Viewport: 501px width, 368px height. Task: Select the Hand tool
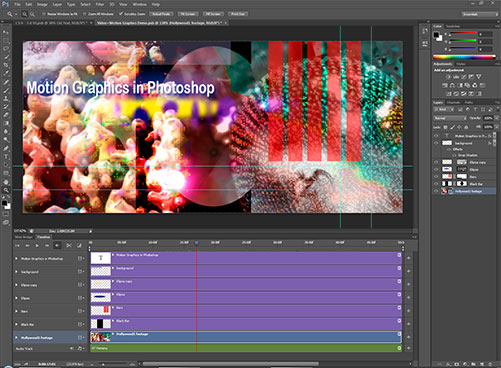(x=6, y=182)
